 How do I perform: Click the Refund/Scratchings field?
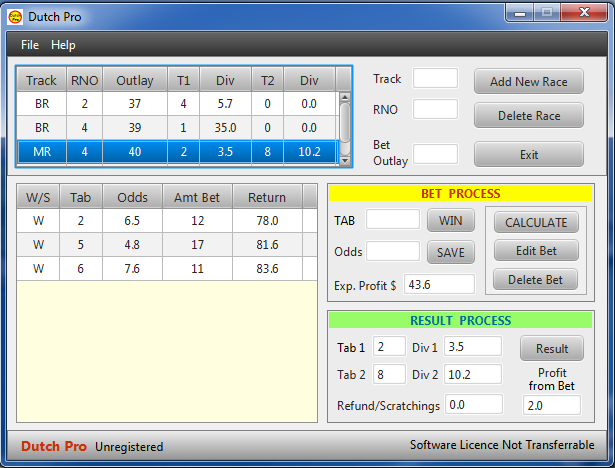pos(473,404)
